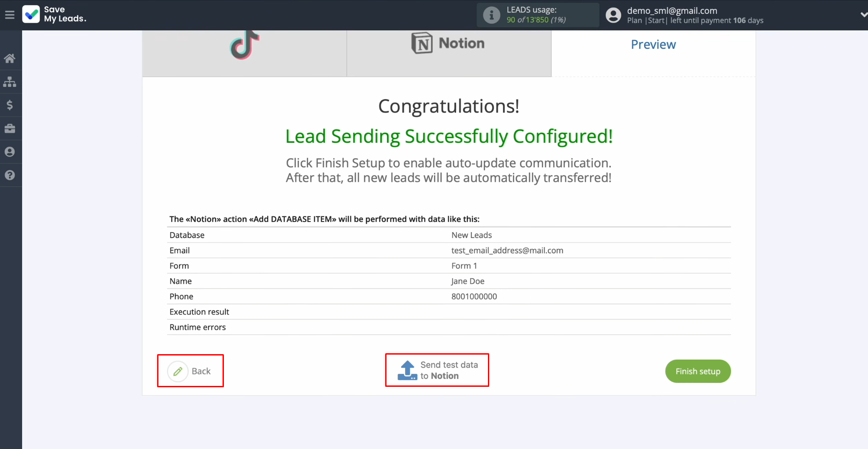Click the Save My Leads logo
868x449 pixels.
[x=54, y=14]
